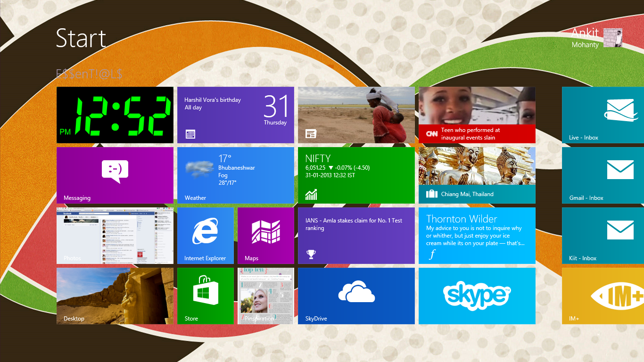
Task: Launch Skype from its logo
Action: click(x=477, y=295)
